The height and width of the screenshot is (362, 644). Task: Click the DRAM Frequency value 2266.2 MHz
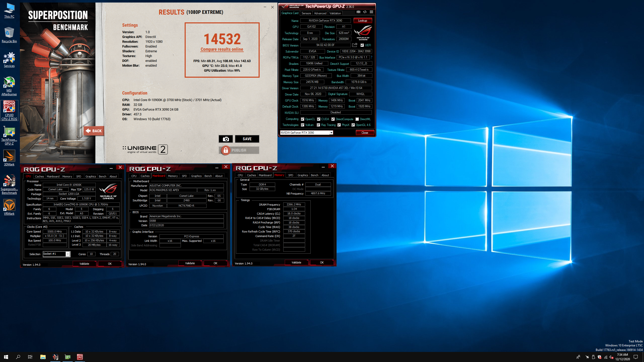(x=294, y=204)
